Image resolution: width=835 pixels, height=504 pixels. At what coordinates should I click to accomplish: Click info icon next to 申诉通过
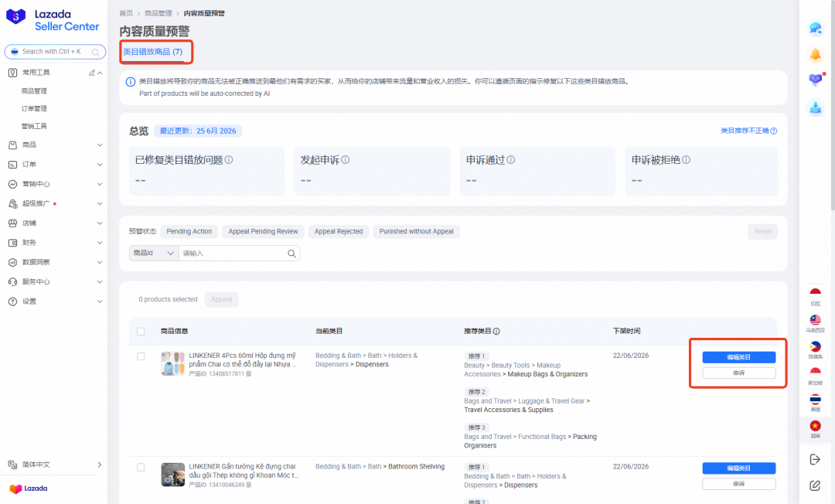tap(511, 160)
